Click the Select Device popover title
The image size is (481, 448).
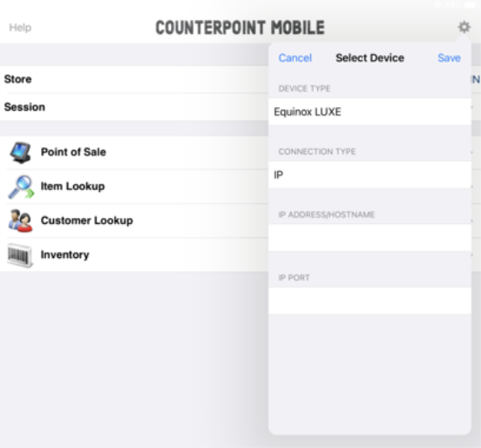click(369, 58)
